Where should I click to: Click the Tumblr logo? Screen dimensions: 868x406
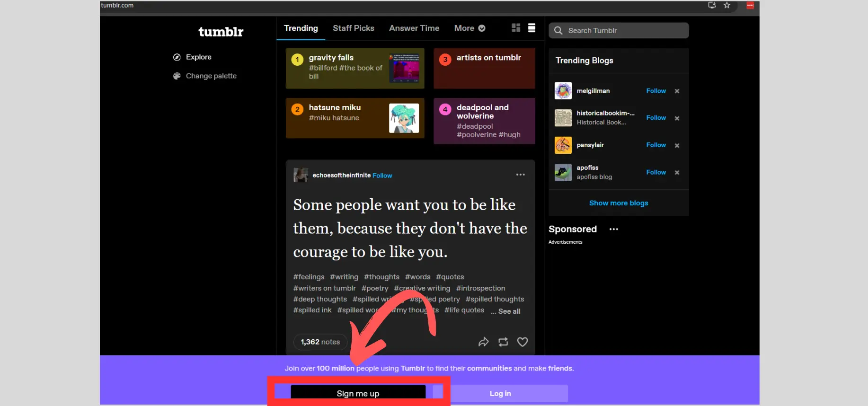coord(221,32)
